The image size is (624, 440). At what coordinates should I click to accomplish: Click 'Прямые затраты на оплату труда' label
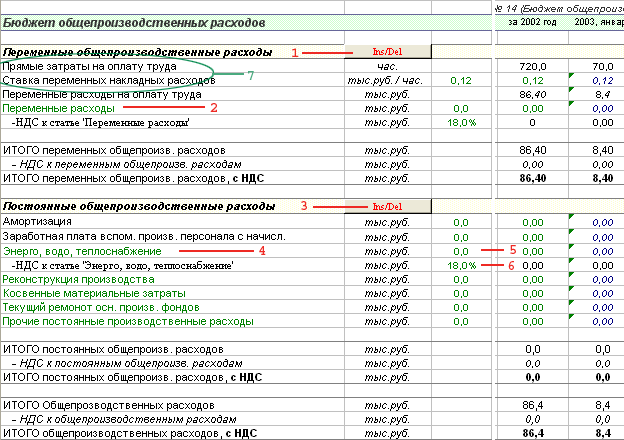point(90,66)
